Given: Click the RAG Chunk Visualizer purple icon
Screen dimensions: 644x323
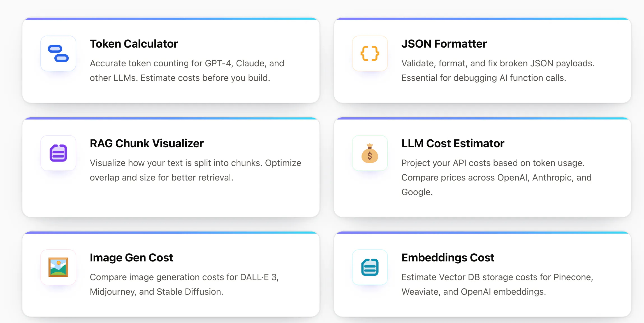Looking at the screenshot, I should pyautogui.click(x=58, y=153).
